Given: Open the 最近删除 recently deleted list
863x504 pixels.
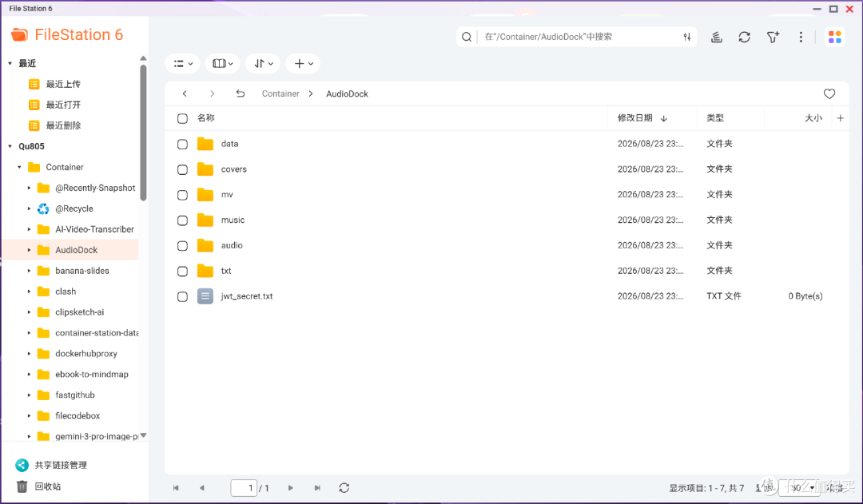Looking at the screenshot, I should click(63, 125).
